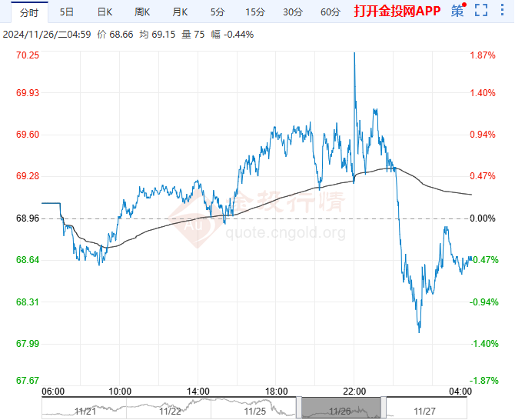515x420 pixels.
Task: Click the right handle of navigator selection
Action: (x=385, y=407)
